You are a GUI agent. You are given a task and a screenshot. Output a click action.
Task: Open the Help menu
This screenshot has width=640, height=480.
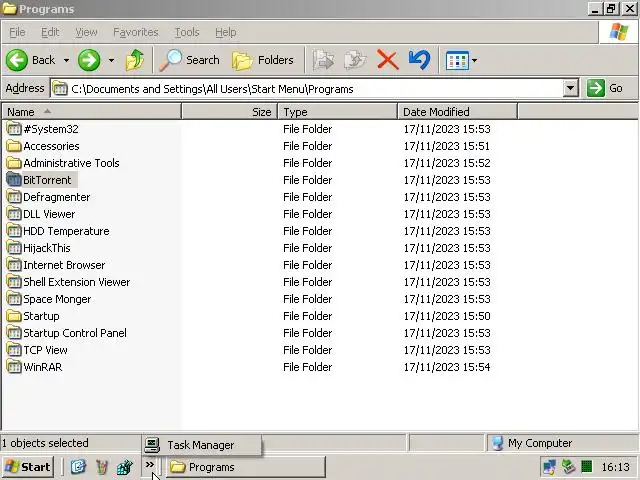point(226,32)
